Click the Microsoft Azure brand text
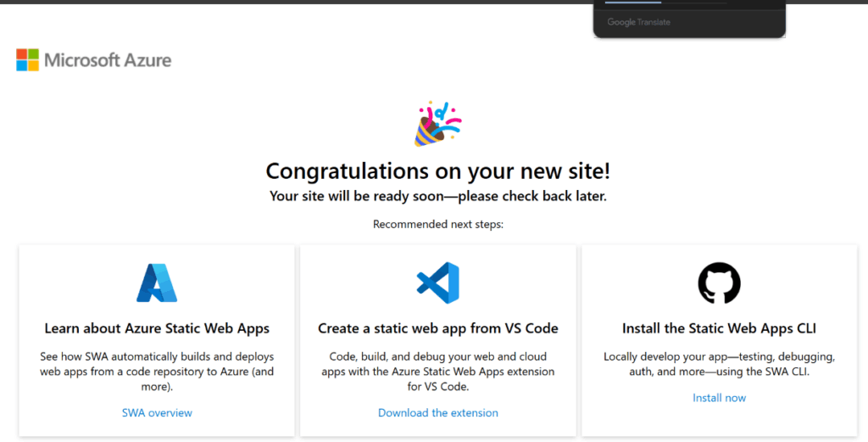868x442 pixels. (x=108, y=60)
